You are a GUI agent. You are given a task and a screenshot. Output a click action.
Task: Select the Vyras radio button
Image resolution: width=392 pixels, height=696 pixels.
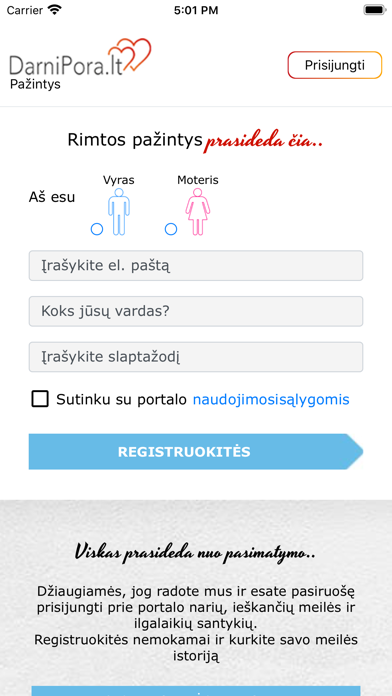click(97, 229)
